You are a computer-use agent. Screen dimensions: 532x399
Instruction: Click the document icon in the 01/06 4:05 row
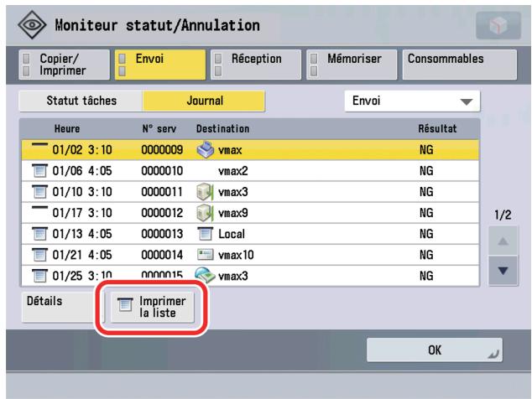(39, 170)
